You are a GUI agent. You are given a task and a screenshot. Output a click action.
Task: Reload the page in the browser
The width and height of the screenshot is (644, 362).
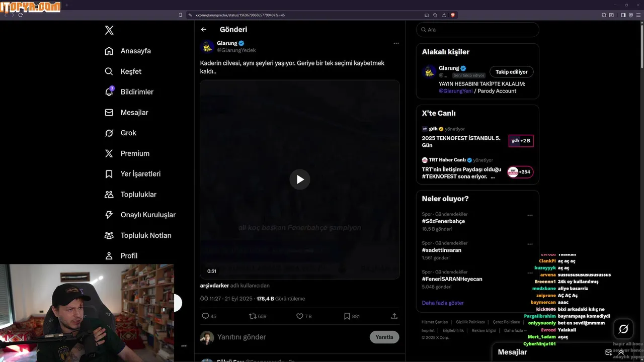21,15
